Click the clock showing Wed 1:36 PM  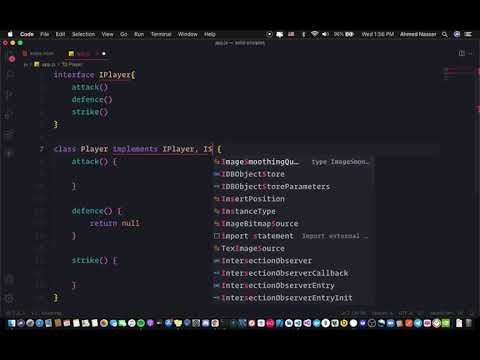click(x=378, y=34)
